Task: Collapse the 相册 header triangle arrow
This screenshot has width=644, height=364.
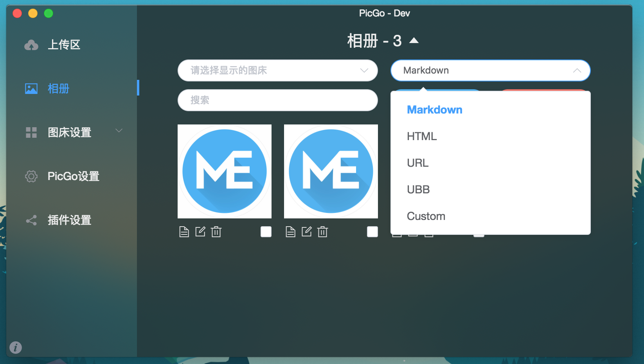Action: point(414,41)
